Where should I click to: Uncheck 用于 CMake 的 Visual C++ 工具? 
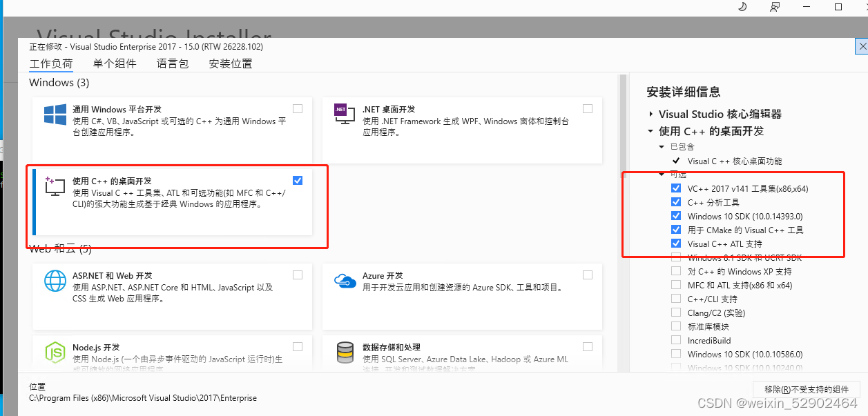(676, 230)
